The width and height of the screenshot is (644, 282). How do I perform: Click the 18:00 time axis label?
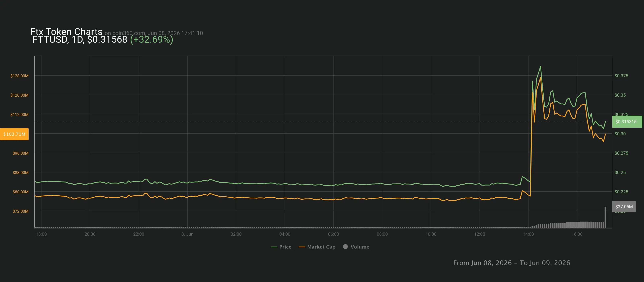tap(41, 234)
